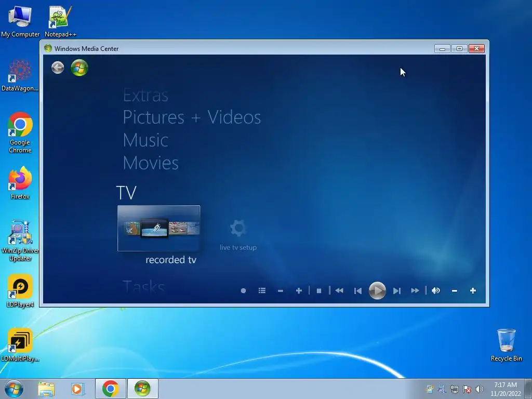Minimize the Windows Media Center window
The width and height of the screenshot is (532, 399).
[x=442, y=49]
